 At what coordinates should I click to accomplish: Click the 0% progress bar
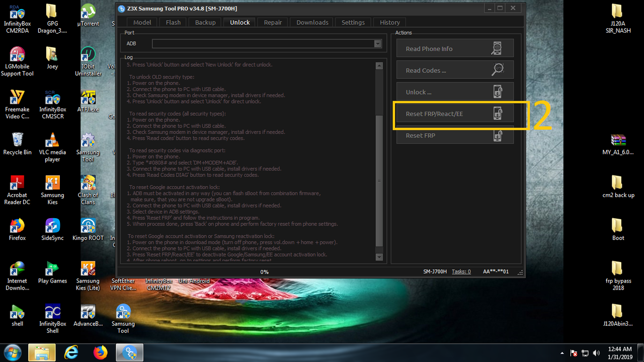(x=264, y=272)
